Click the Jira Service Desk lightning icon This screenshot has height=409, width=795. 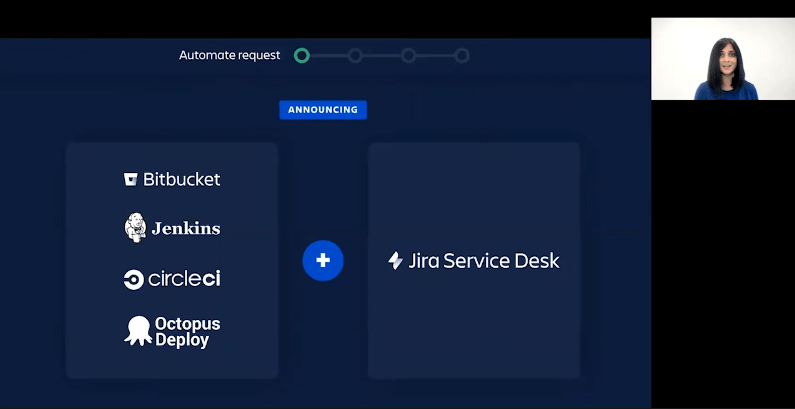tap(395, 261)
